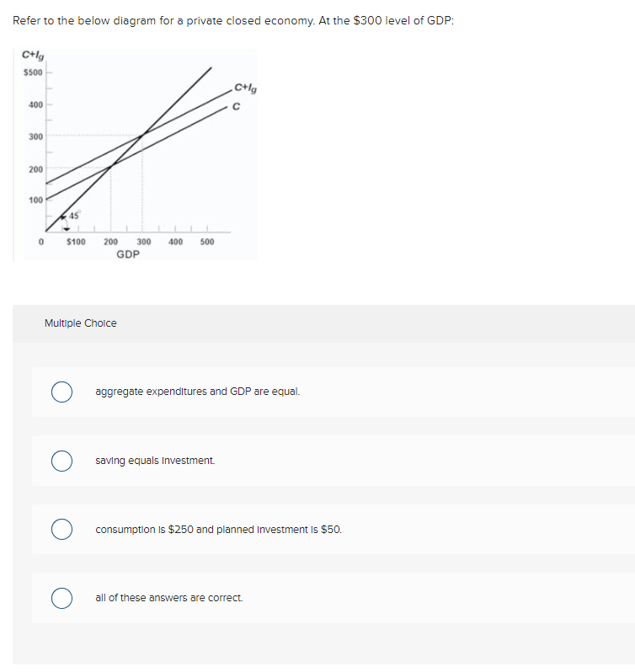
Task: Click answer text 'saving equals investment'
Action: (155, 461)
